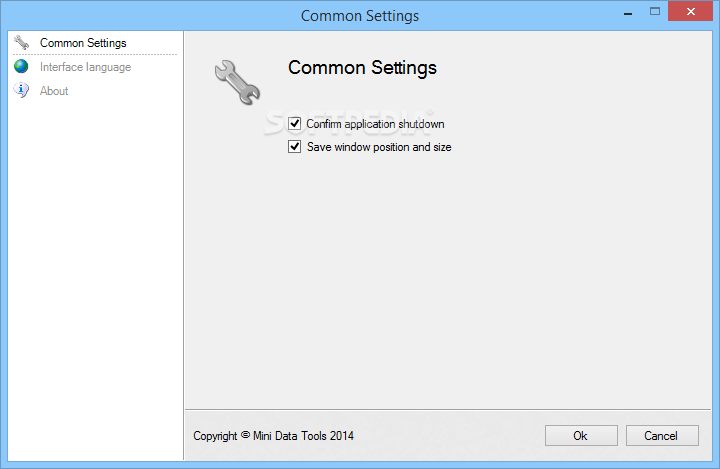Select Common Settings in the sidebar list
720x469 pixels.
[83, 43]
